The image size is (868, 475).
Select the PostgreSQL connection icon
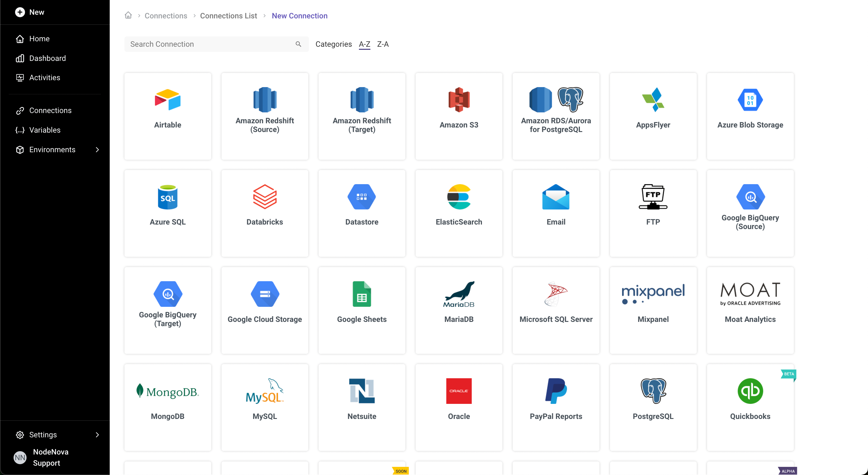point(653,391)
